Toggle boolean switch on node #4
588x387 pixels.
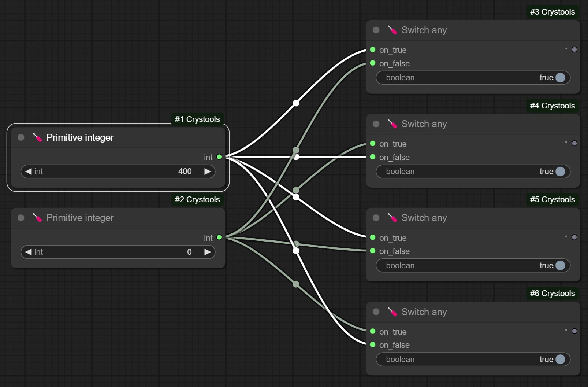[x=473, y=171]
